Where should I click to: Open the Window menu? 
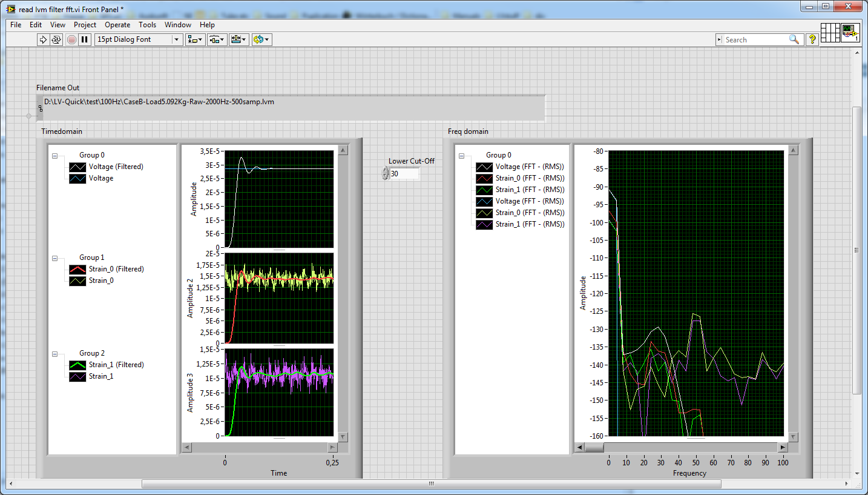point(178,25)
